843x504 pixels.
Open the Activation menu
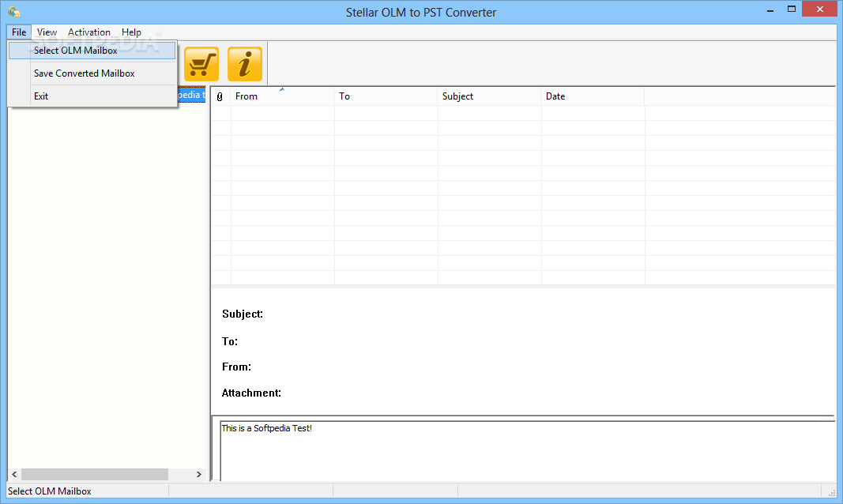[x=88, y=32]
